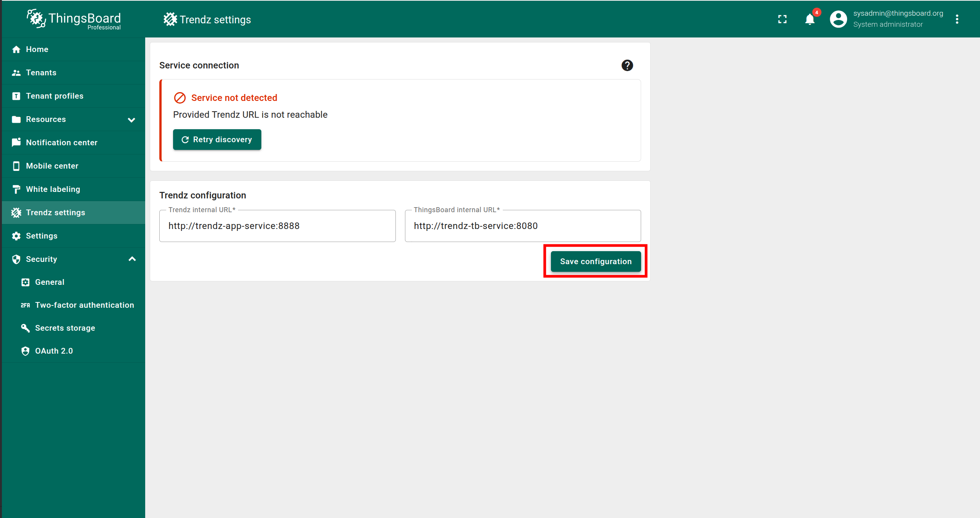The width and height of the screenshot is (980, 518).
Task: Click the help question mark icon
Action: [627, 65]
